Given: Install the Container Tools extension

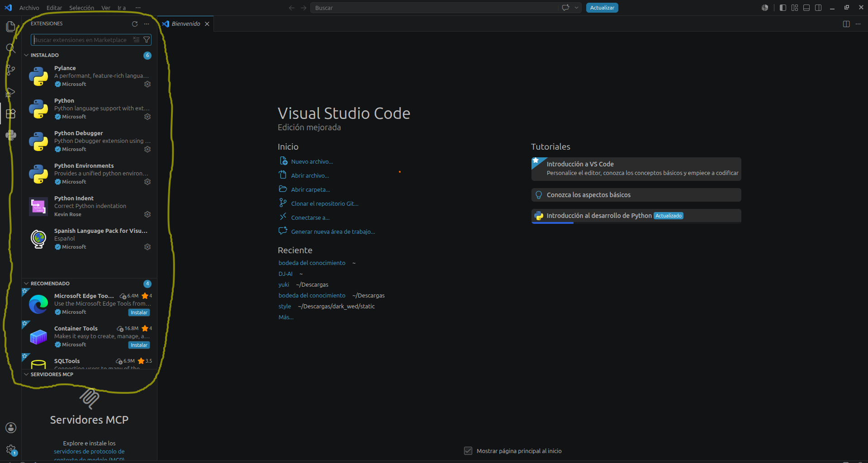Looking at the screenshot, I should [139, 345].
